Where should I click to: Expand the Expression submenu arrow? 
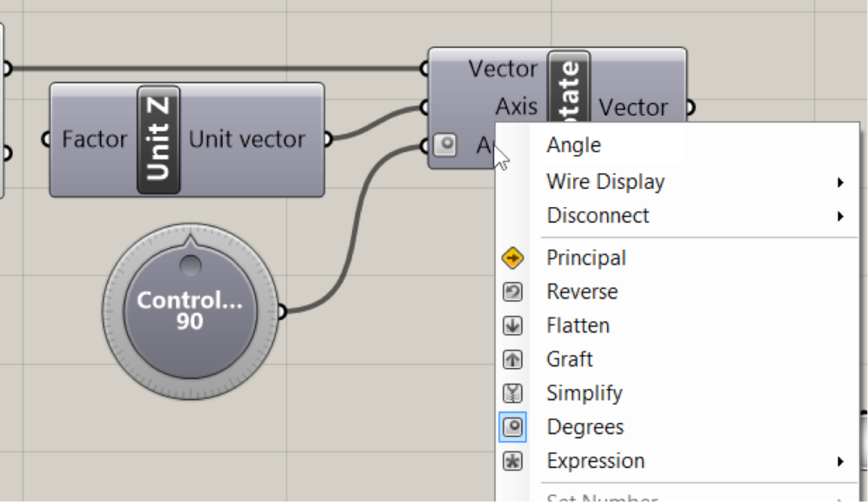point(840,461)
